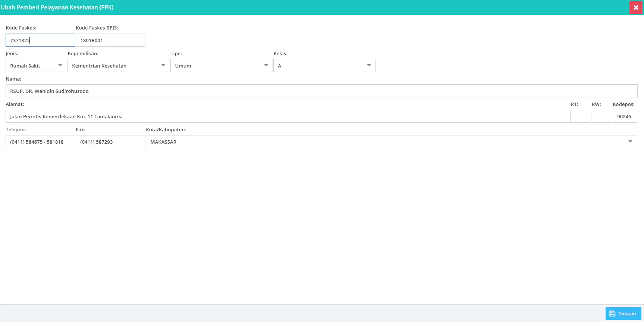This screenshot has width=644, height=322.
Task: Focus the Kode Faskes field
Action: coord(40,40)
